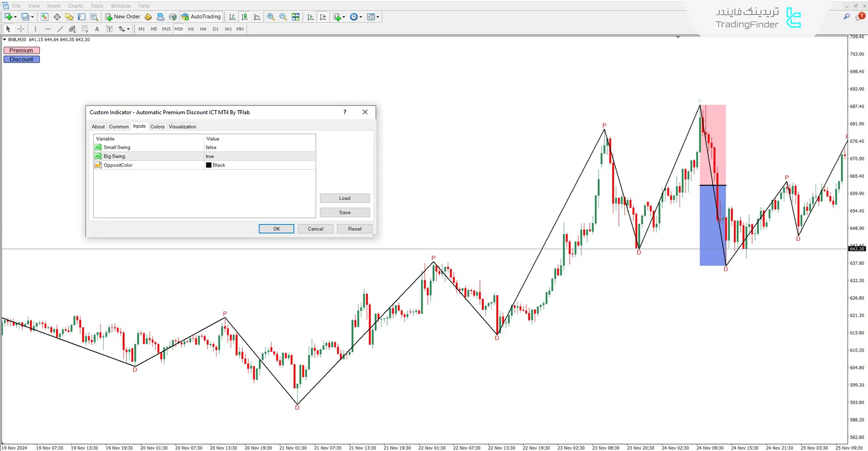
Task: Select the trendline drawing tool
Action: tap(60, 29)
